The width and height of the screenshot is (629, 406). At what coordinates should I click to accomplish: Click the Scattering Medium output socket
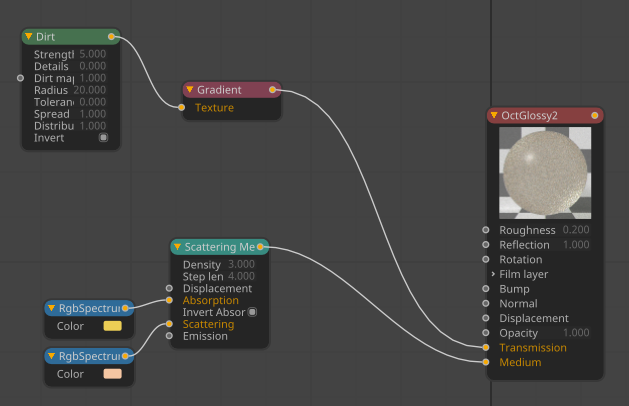pyautogui.click(x=260, y=247)
